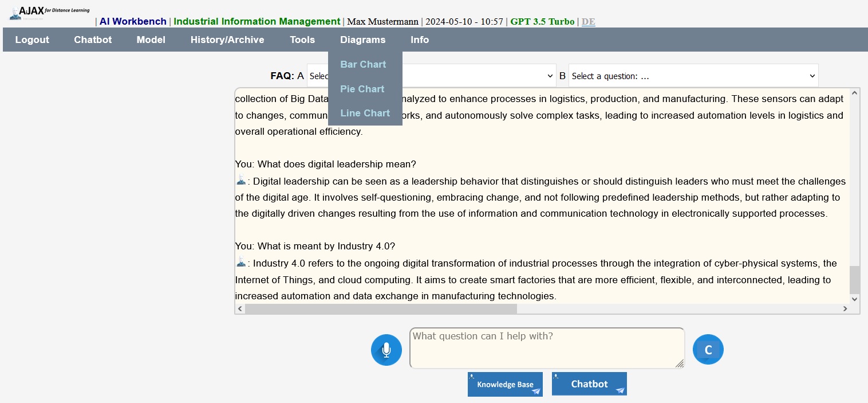
Task: Click into the question text input field
Action: [x=546, y=348]
